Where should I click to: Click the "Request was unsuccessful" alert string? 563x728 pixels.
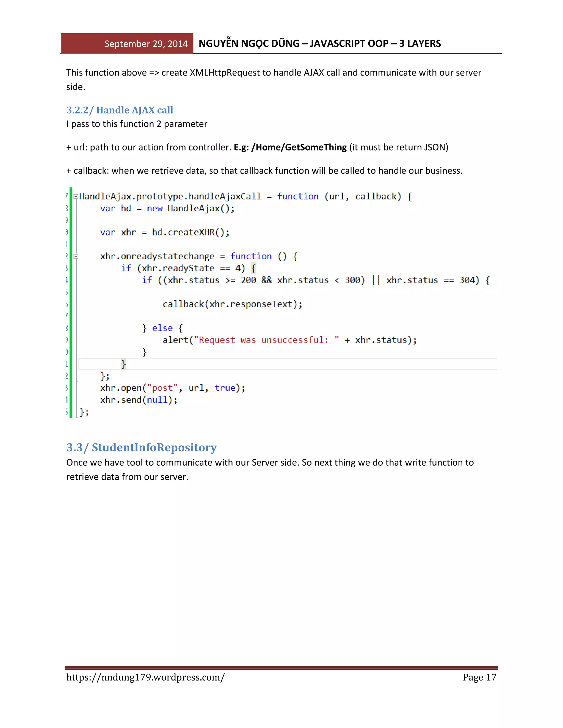click(x=266, y=340)
